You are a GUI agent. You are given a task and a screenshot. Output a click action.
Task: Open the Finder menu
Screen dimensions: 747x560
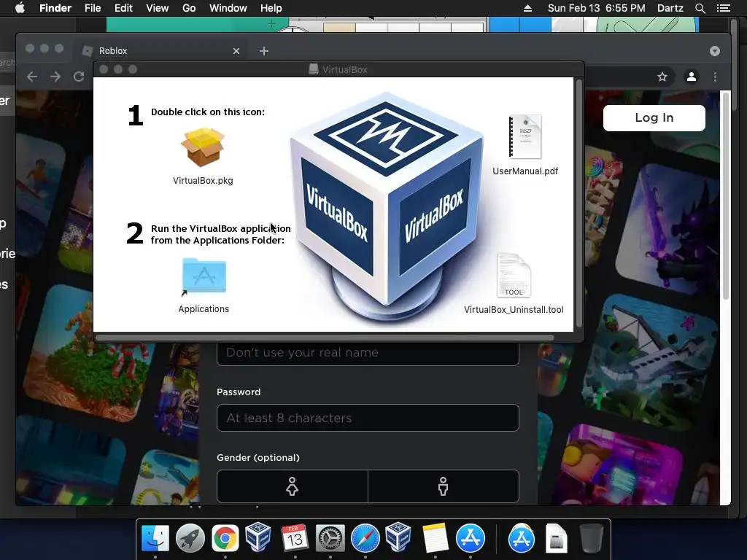click(55, 8)
